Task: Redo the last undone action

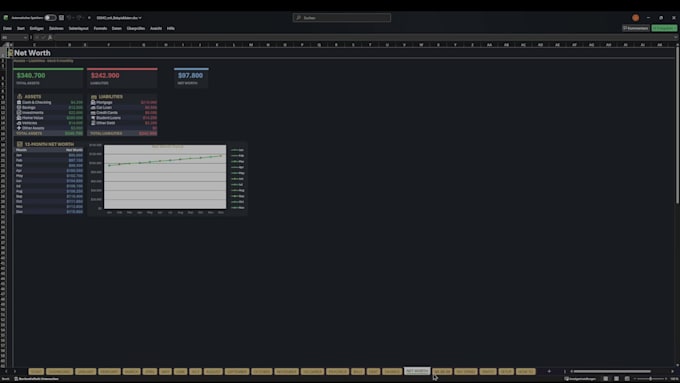Action: click(x=79, y=18)
